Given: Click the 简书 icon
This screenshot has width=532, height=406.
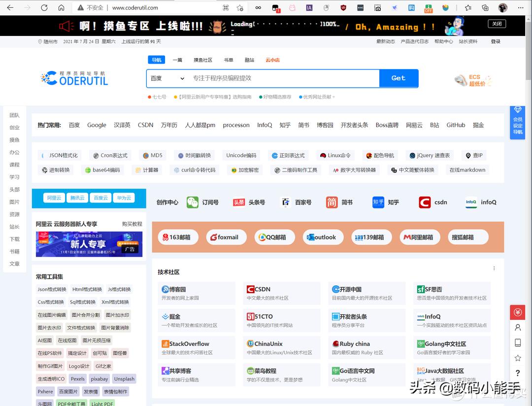Looking at the screenshot, I should (x=340, y=202).
